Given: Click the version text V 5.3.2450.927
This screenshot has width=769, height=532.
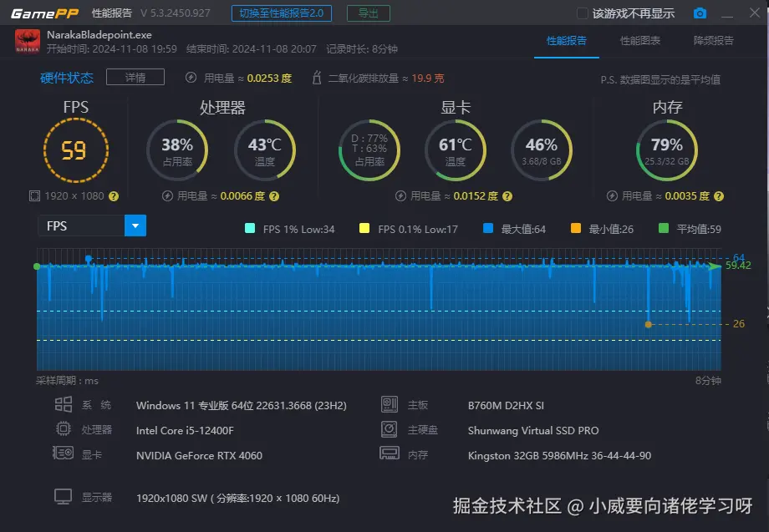Looking at the screenshot, I should 175,13.
